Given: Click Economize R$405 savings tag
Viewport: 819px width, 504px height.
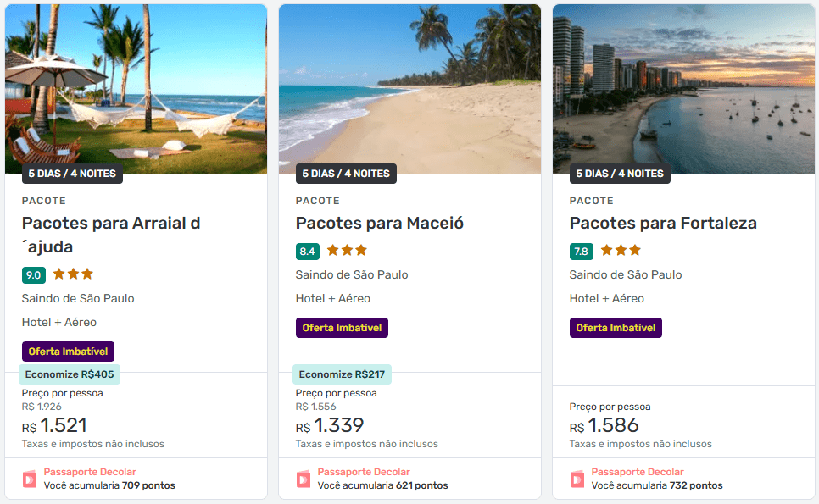Looking at the screenshot, I should pyautogui.click(x=70, y=374).
